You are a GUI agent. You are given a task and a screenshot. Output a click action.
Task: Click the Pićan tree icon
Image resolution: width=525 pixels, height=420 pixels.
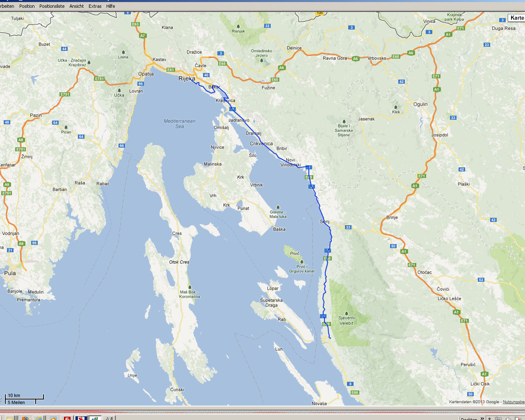tap(66, 127)
